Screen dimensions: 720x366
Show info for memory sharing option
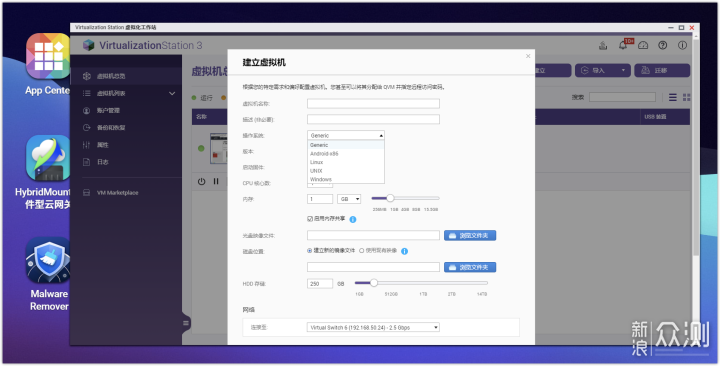353,220
